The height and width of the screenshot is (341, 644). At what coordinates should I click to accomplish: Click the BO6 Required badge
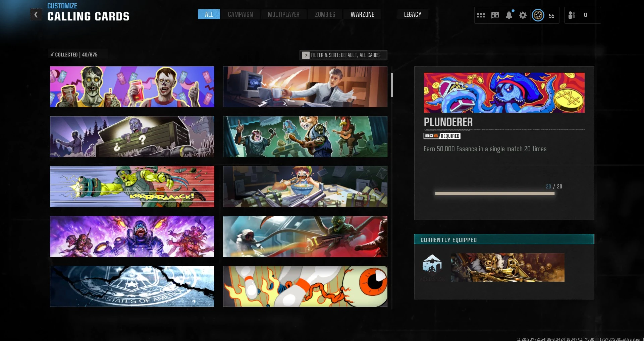pos(442,136)
